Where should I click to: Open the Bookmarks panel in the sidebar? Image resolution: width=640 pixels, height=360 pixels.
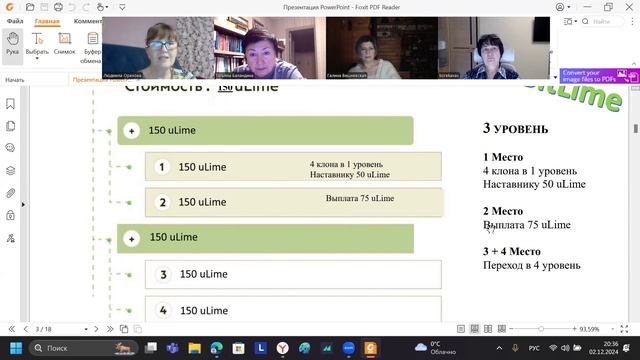[x=11, y=104]
